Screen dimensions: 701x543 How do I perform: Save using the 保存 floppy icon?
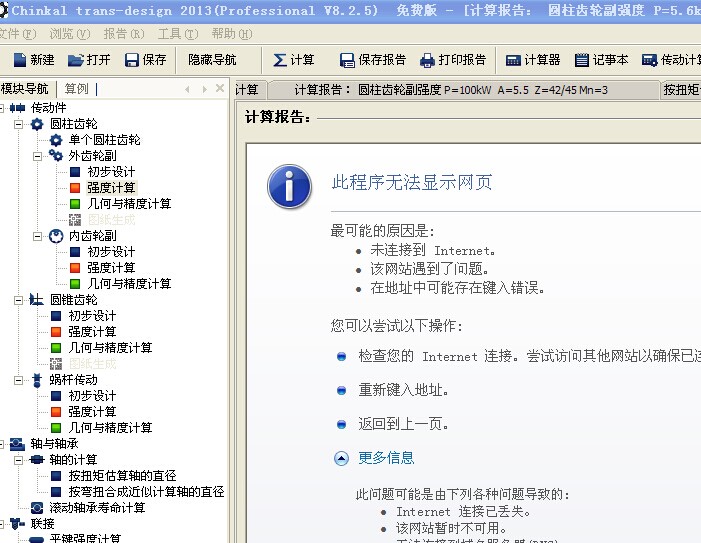click(131, 60)
